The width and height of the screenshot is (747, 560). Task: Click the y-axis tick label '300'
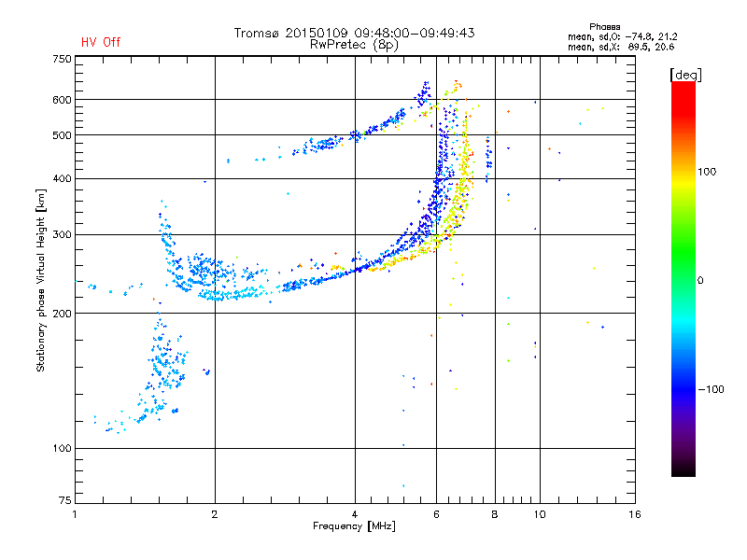pos(63,235)
